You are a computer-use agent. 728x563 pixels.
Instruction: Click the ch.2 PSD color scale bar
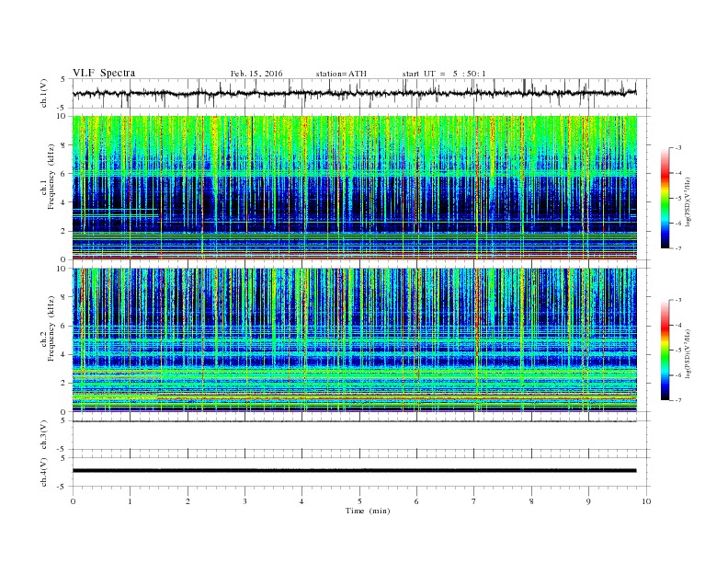pyautogui.click(x=665, y=350)
